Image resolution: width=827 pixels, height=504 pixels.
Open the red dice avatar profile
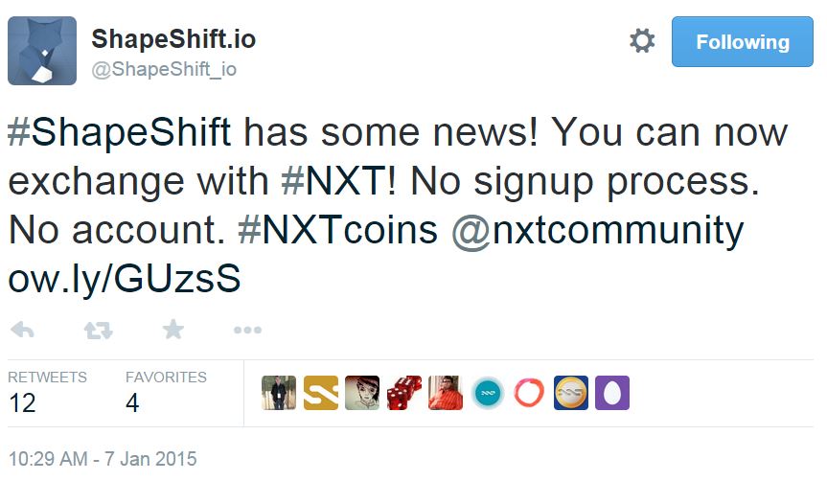[404, 393]
